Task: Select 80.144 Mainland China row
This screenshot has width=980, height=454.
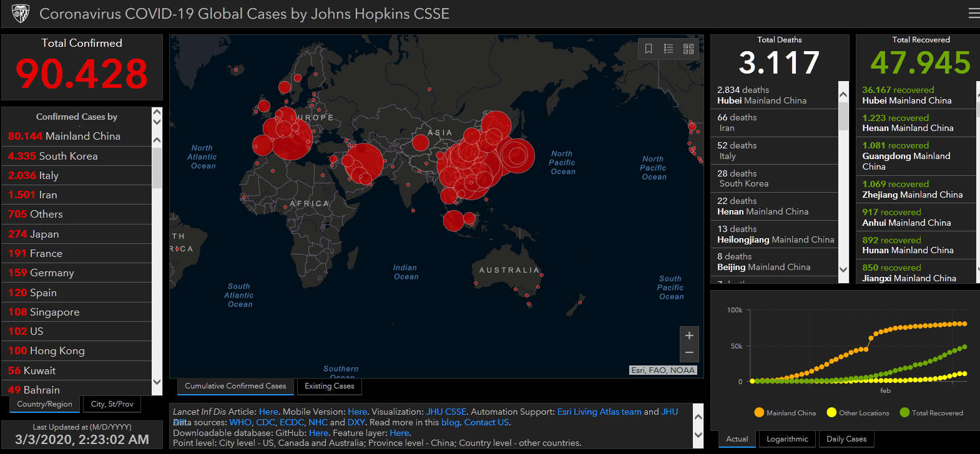Action: coord(77,136)
